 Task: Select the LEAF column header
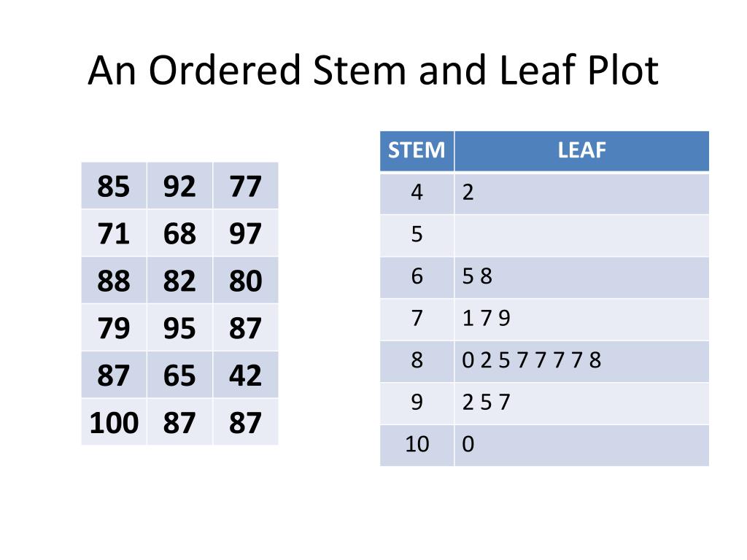click(x=581, y=151)
